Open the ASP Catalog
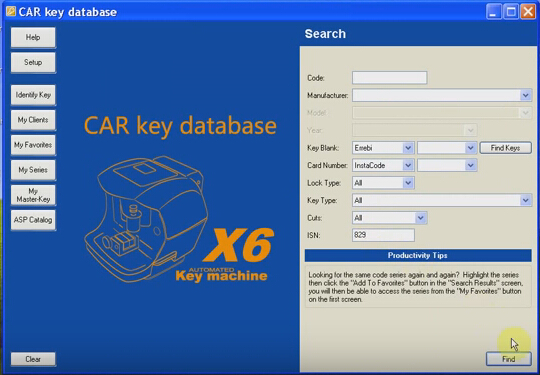 point(33,220)
